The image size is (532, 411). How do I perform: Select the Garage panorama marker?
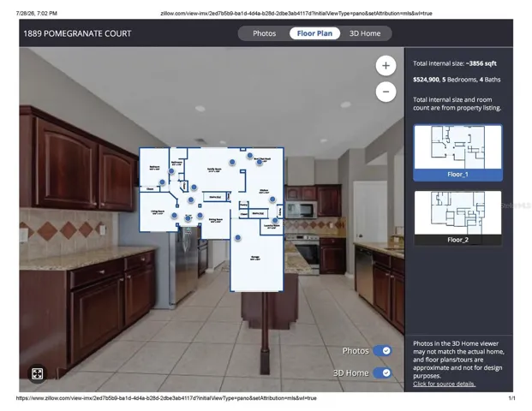[x=238, y=238]
